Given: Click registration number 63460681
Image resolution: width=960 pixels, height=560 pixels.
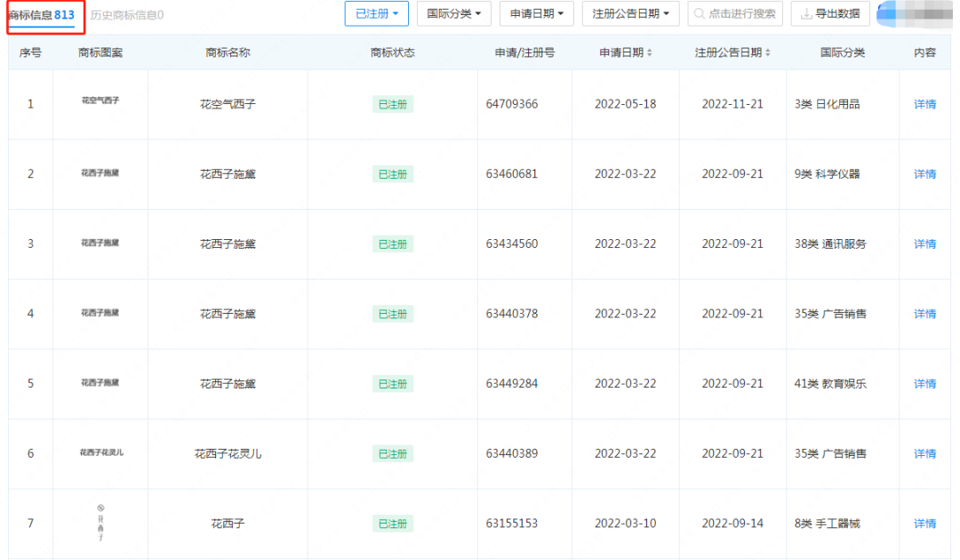Looking at the screenshot, I should (512, 174).
